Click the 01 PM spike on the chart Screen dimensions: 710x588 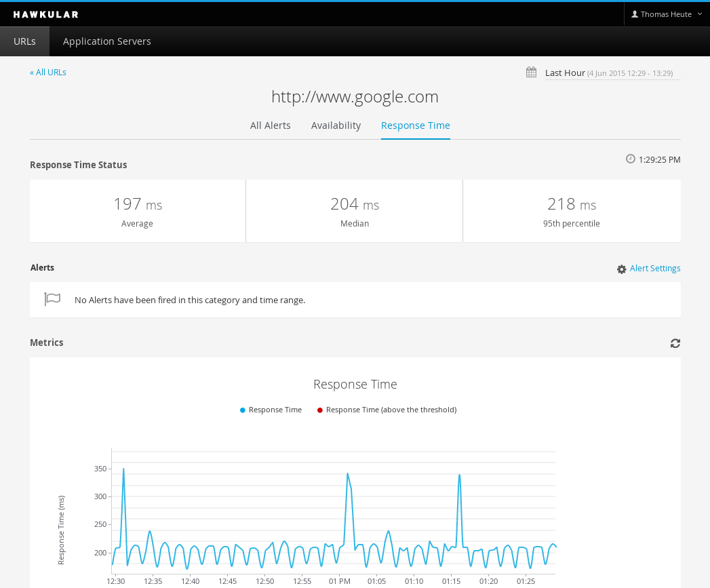[347, 474]
